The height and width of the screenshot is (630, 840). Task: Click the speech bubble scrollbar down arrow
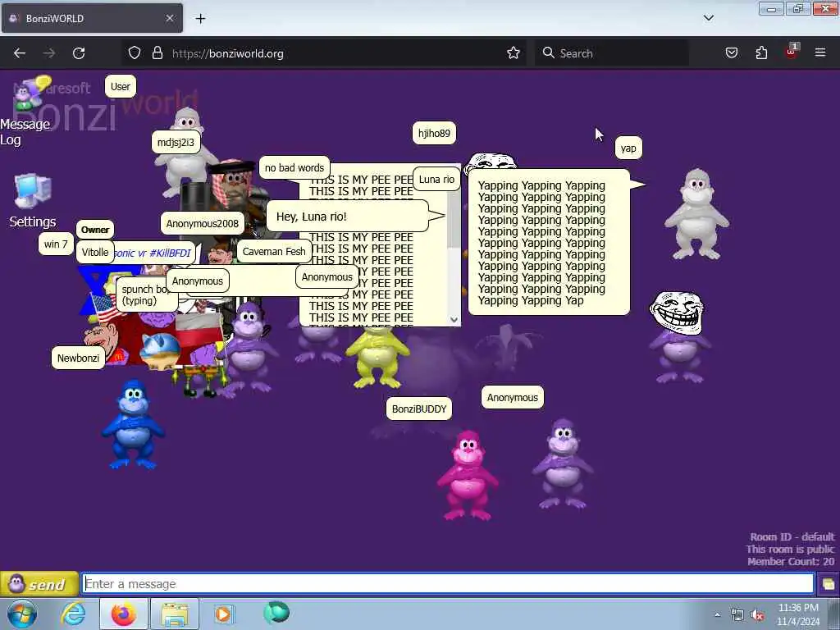point(454,320)
